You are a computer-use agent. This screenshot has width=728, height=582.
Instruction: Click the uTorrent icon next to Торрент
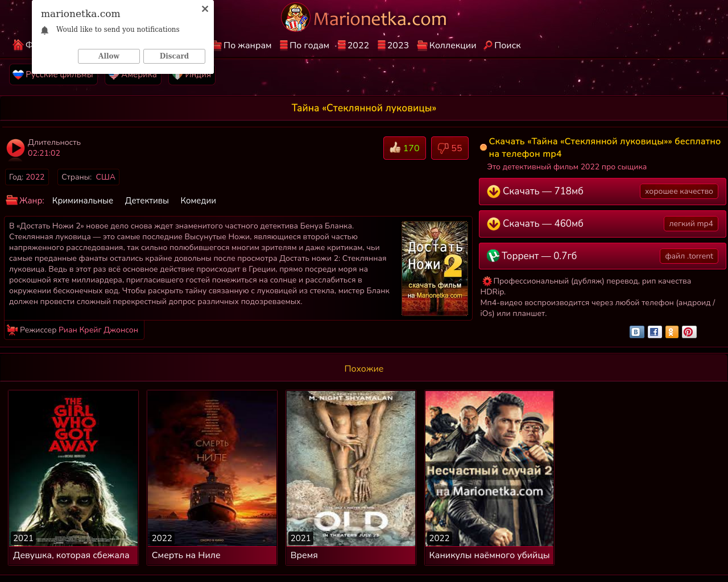point(493,256)
